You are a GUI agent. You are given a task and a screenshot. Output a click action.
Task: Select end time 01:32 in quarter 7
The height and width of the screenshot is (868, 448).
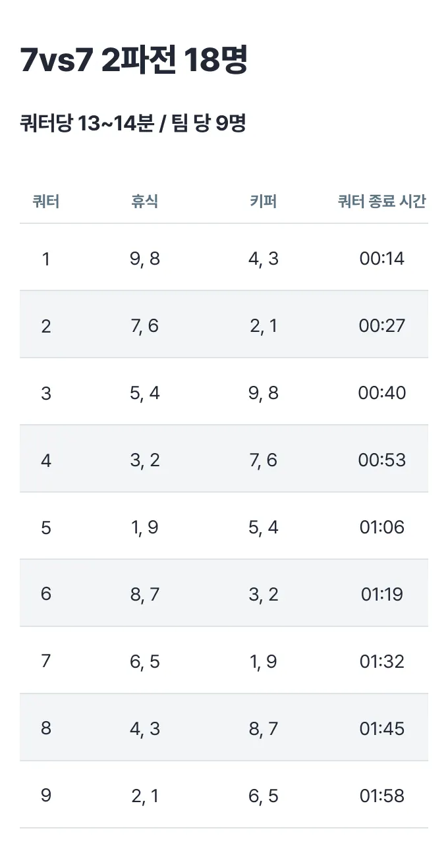tap(382, 662)
